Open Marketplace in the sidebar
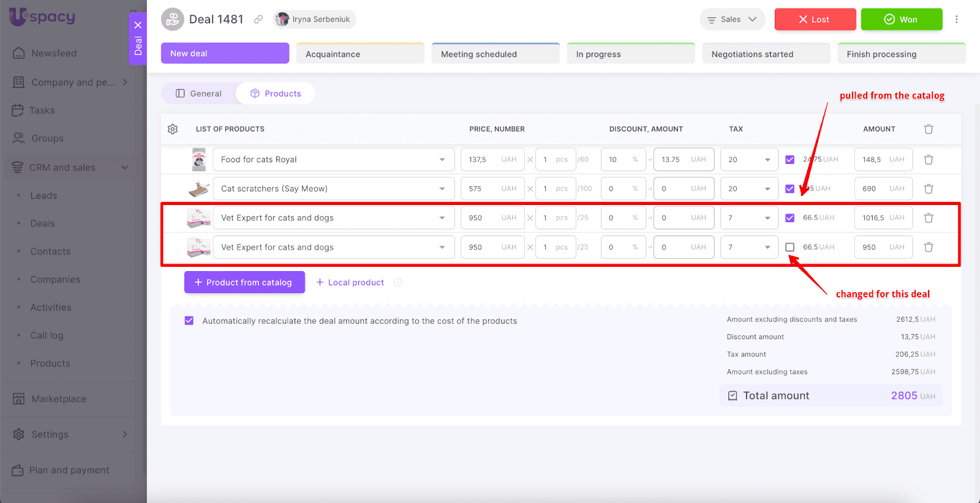The height and width of the screenshot is (503, 980). (59, 399)
